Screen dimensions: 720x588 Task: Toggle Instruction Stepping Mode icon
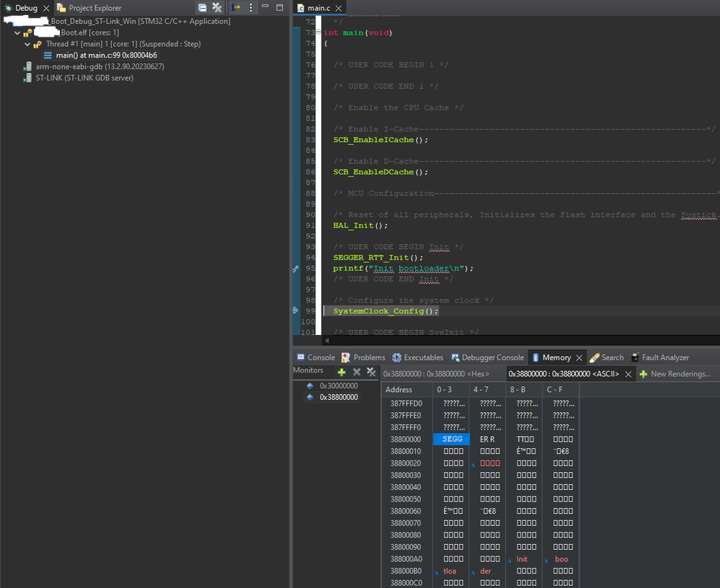point(236,7)
